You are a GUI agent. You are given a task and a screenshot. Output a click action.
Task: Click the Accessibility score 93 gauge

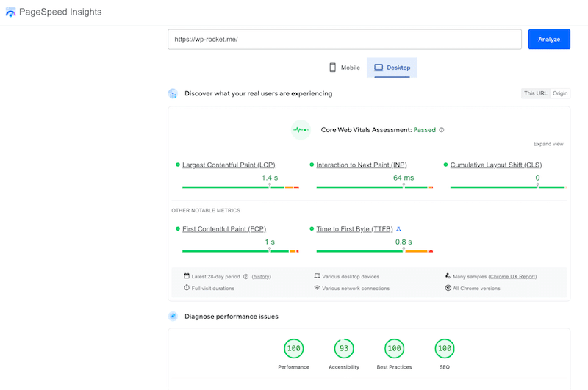[344, 348]
